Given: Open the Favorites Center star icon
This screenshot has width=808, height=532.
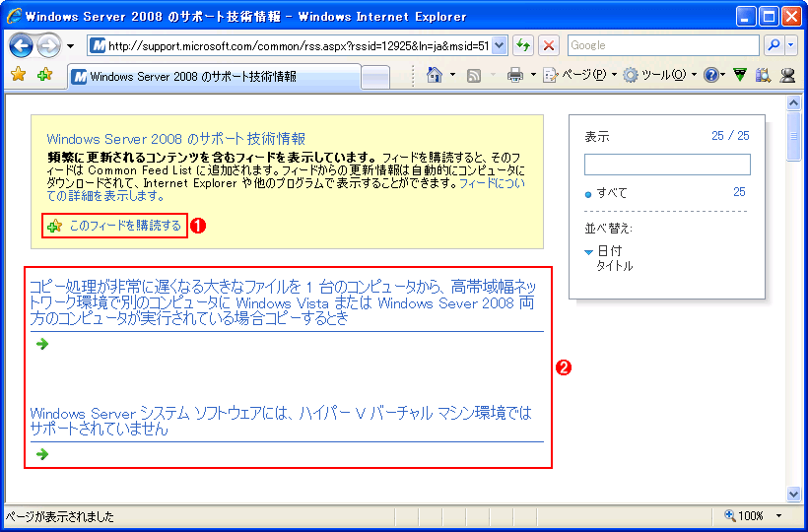Looking at the screenshot, I should point(18,75).
